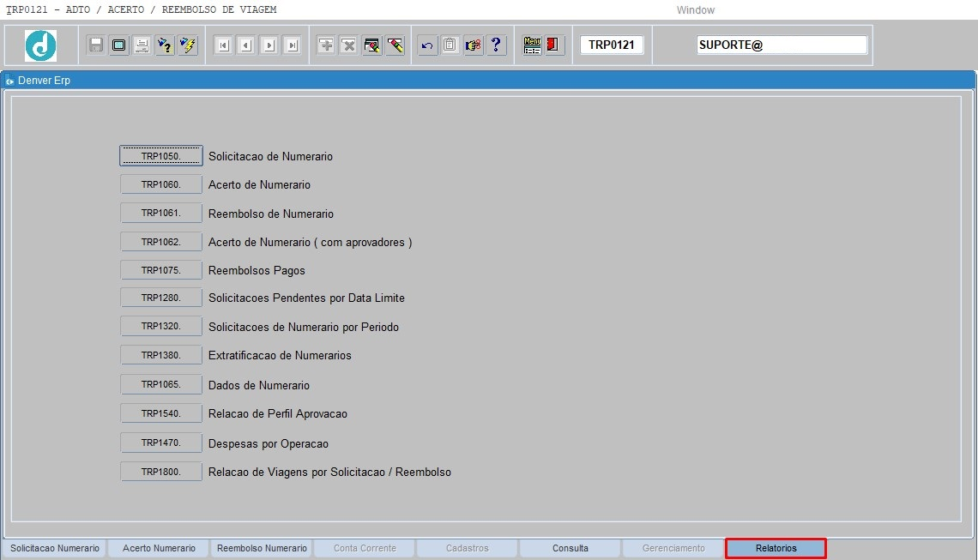The width and height of the screenshot is (978, 560).
Task: Click the enter query icon with question mark
Action: pyautogui.click(x=165, y=45)
